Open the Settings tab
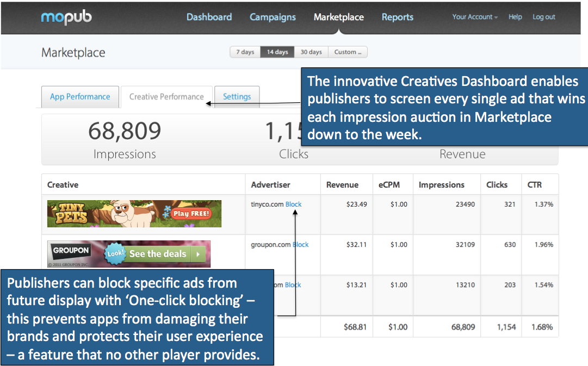588x366 pixels. (237, 97)
